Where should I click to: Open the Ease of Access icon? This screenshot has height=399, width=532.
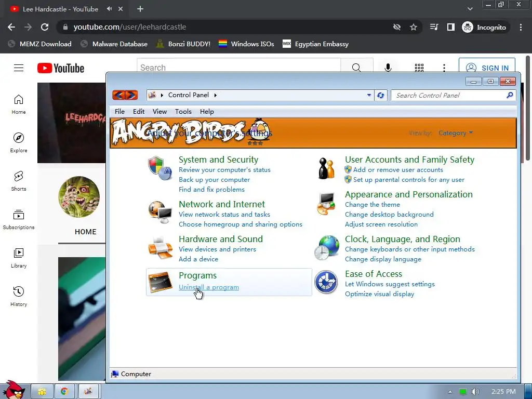tap(326, 282)
